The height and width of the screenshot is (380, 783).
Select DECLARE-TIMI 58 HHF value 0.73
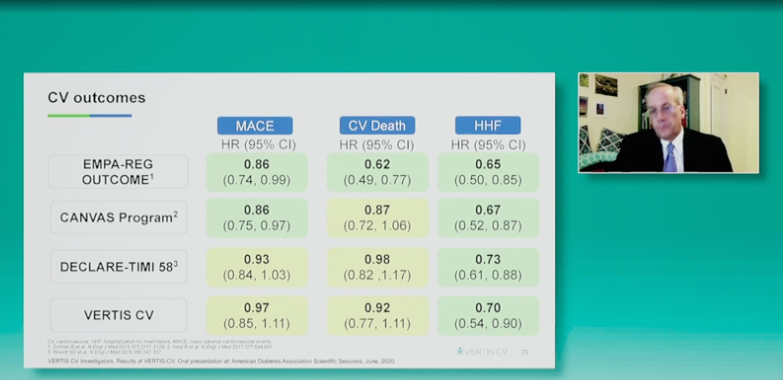click(x=488, y=259)
